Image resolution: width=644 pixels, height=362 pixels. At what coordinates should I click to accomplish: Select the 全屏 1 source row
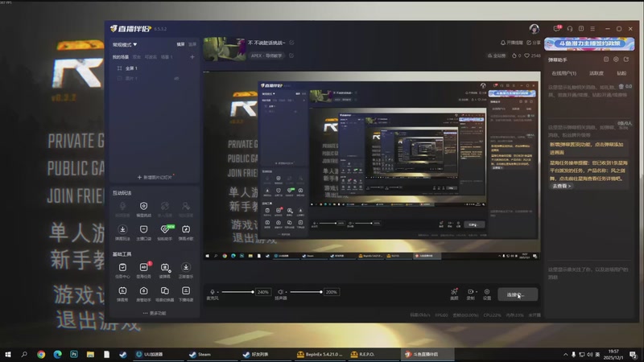pos(154,68)
